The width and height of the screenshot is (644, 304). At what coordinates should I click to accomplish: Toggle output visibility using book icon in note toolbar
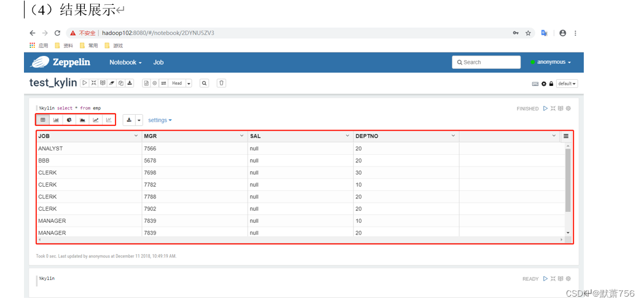click(103, 83)
